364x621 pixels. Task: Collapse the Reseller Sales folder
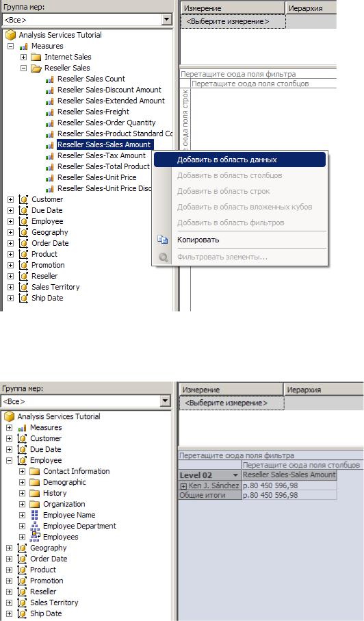point(23,68)
